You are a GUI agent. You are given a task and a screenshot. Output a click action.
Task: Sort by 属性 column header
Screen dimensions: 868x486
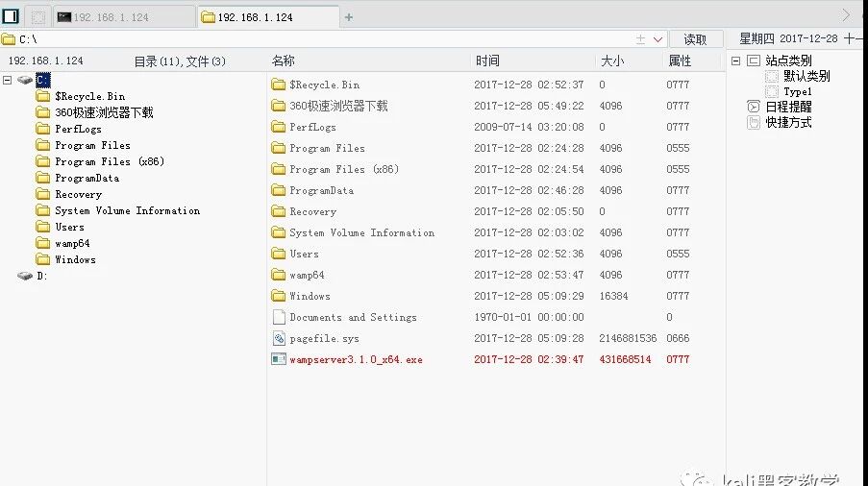pos(680,61)
